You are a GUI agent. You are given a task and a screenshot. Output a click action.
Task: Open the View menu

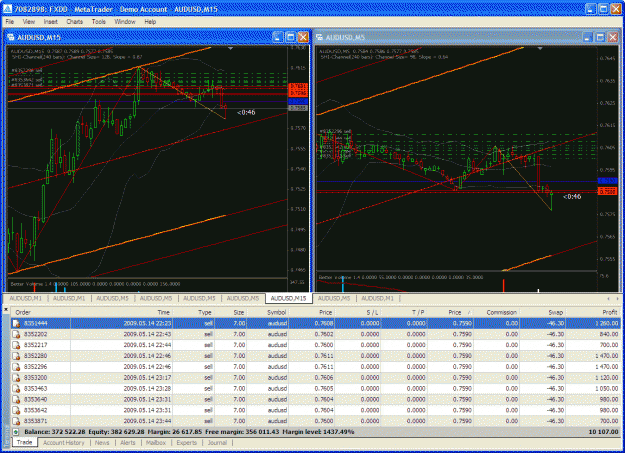[29, 22]
